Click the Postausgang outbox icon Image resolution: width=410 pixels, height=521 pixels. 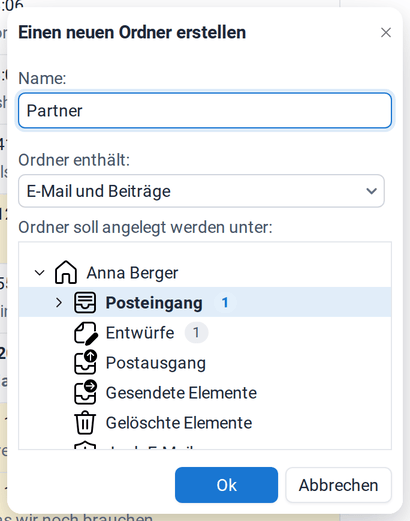tap(85, 362)
